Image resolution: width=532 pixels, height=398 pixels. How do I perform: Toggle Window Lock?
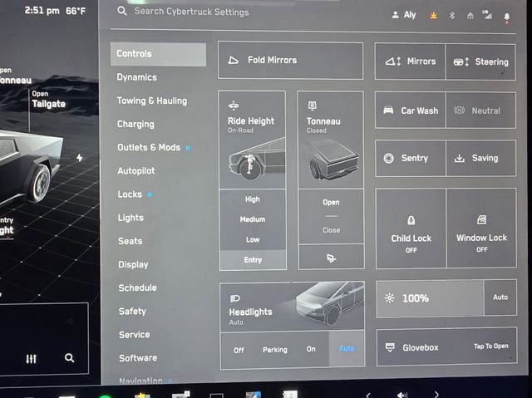pyautogui.click(x=482, y=228)
